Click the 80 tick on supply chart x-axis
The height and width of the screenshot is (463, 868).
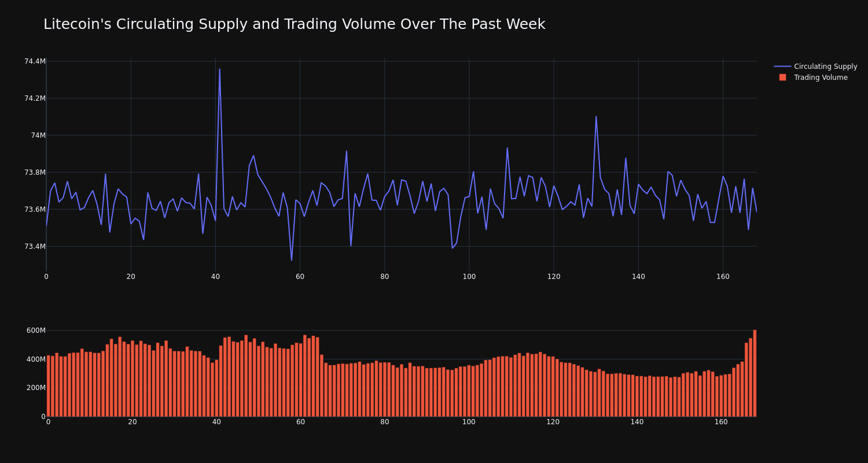coord(384,277)
